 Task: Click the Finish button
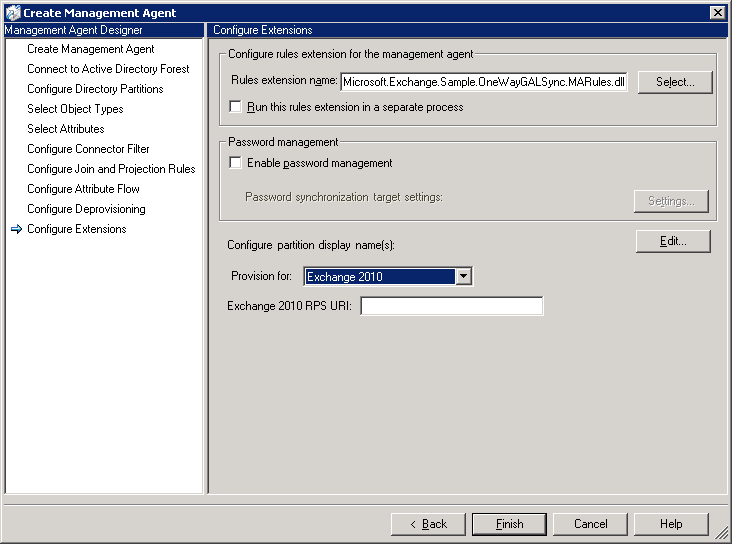click(509, 524)
